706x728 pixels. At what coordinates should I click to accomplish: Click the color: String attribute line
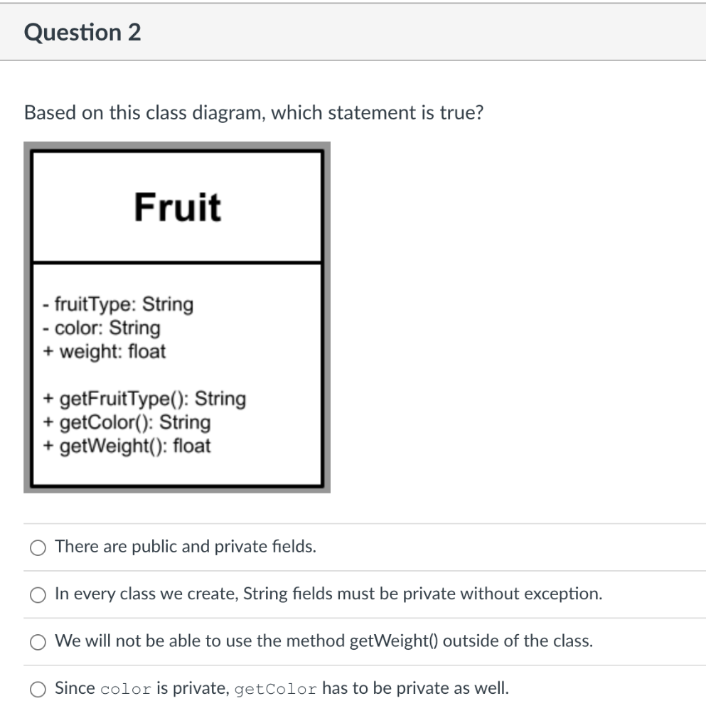[x=101, y=328]
